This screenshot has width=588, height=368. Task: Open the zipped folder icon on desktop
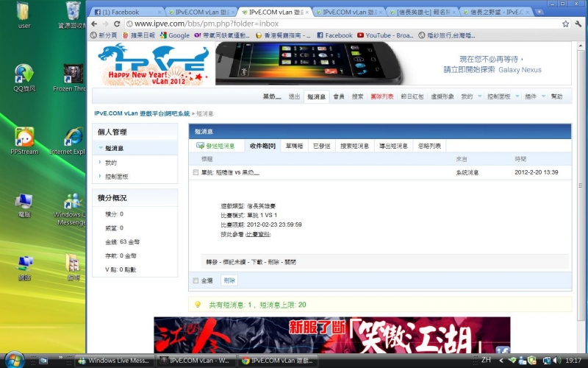(x=73, y=266)
